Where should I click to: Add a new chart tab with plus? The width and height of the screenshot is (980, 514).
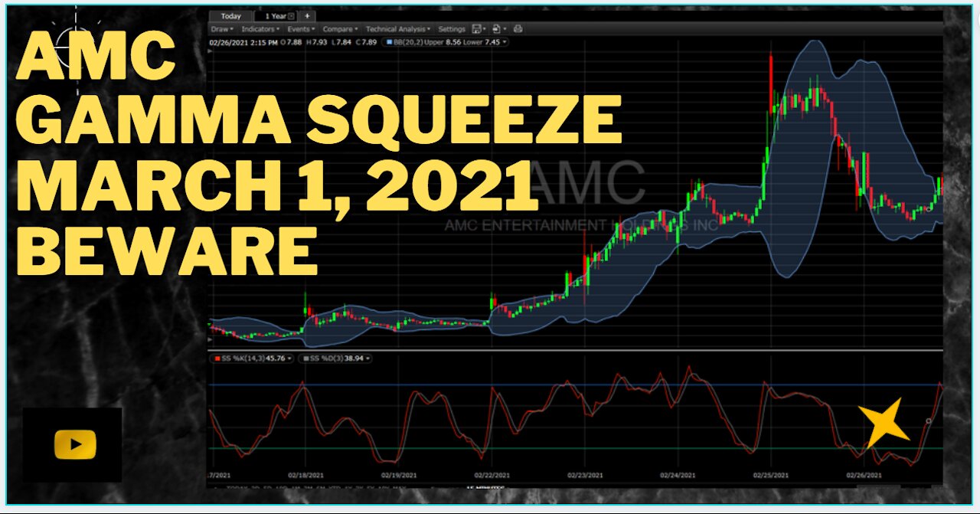coord(307,16)
